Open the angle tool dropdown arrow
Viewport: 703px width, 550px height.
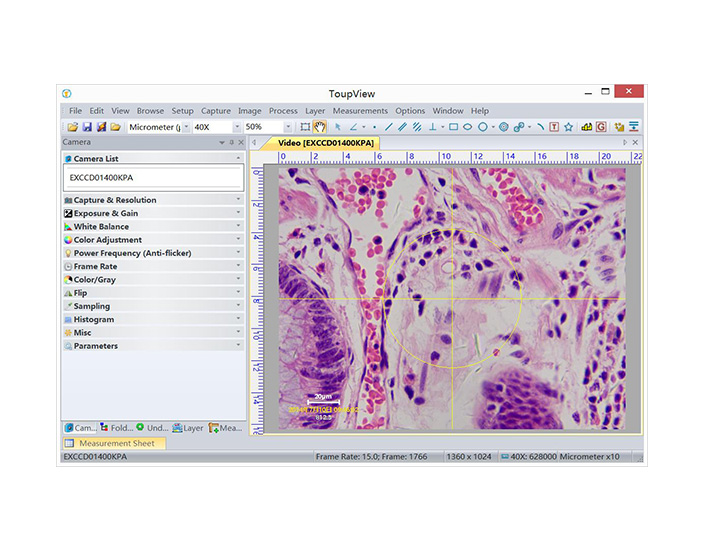[364, 127]
